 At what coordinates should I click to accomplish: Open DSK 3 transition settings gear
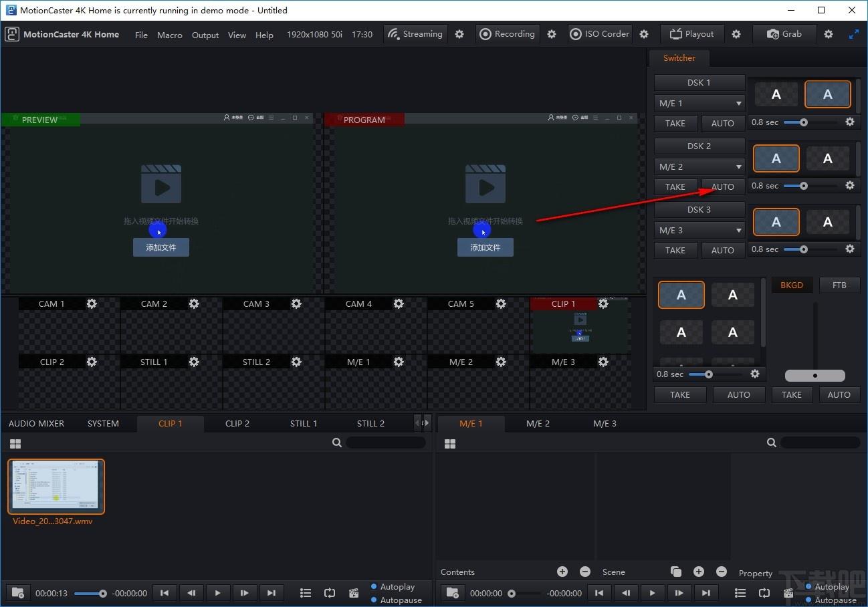pyautogui.click(x=850, y=249)
